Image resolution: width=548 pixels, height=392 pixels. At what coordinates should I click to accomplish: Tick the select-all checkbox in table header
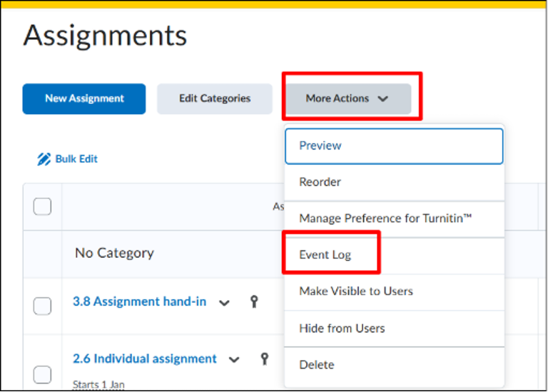42,207
